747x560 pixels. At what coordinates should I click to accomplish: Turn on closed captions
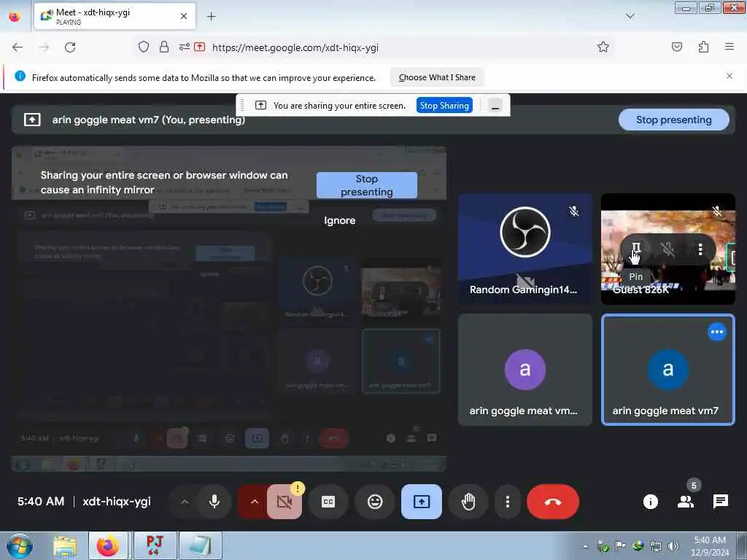coord(328,502)
